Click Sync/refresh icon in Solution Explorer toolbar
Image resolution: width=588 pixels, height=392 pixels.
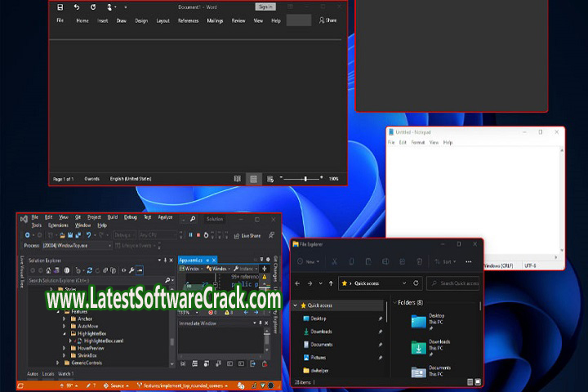click(x=90, y=270)
